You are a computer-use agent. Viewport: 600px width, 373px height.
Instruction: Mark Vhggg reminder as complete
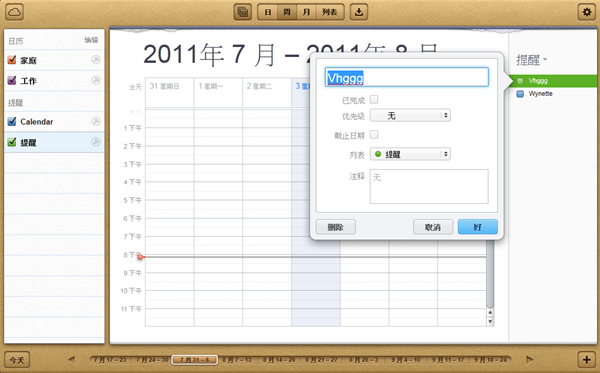[520, 81]
